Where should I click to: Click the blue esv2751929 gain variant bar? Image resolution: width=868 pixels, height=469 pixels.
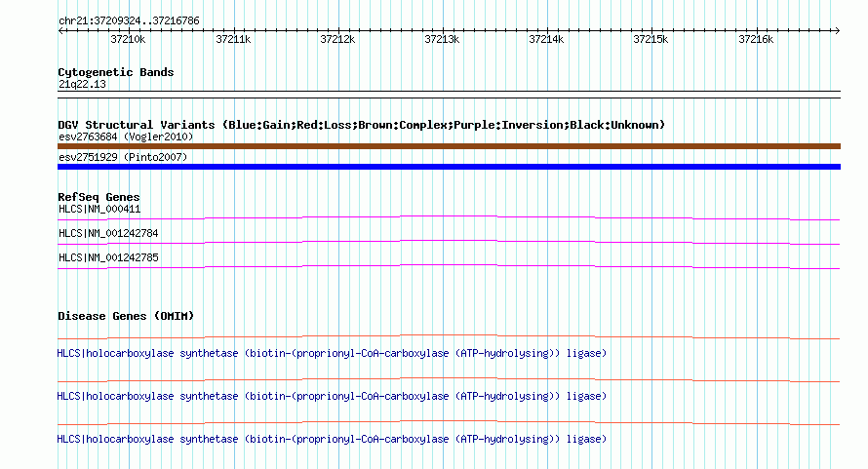click(x=449, y=167)
